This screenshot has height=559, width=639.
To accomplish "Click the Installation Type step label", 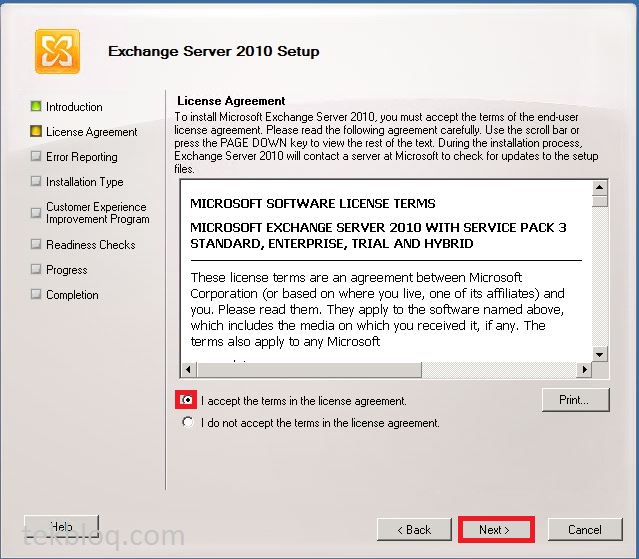I will tap(84, 182).
